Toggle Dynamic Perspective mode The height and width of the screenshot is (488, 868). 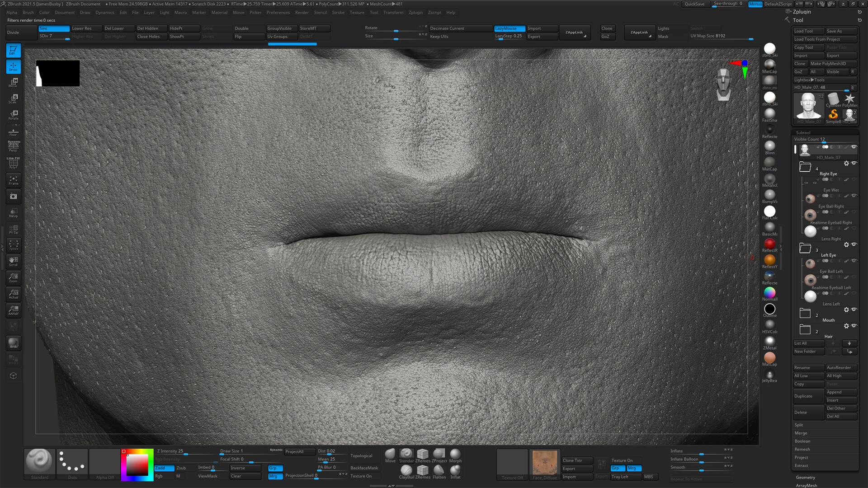coord(13,145)
